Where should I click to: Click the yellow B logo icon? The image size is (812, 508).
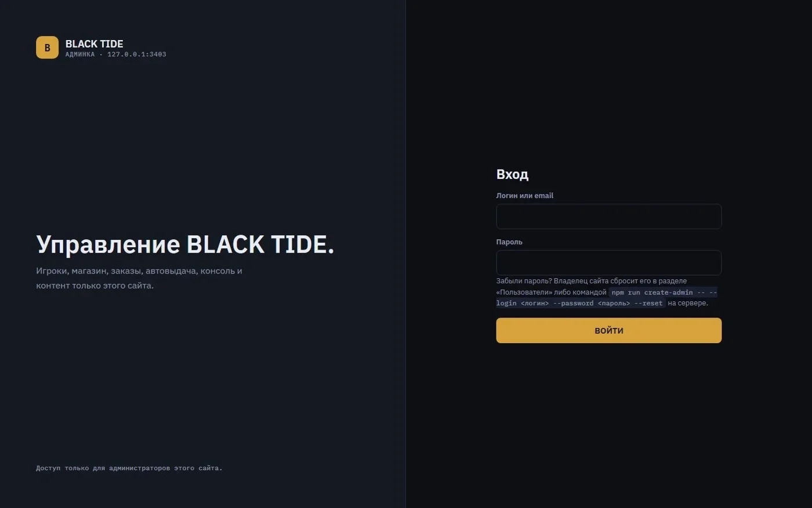[x=47, y=48]
